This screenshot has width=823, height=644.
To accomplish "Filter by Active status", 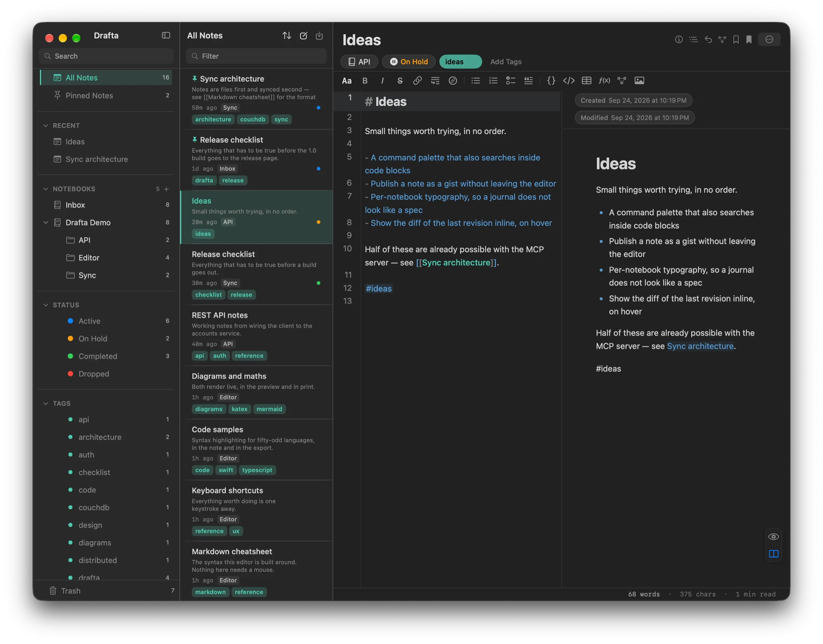I will tap(106, 321).
